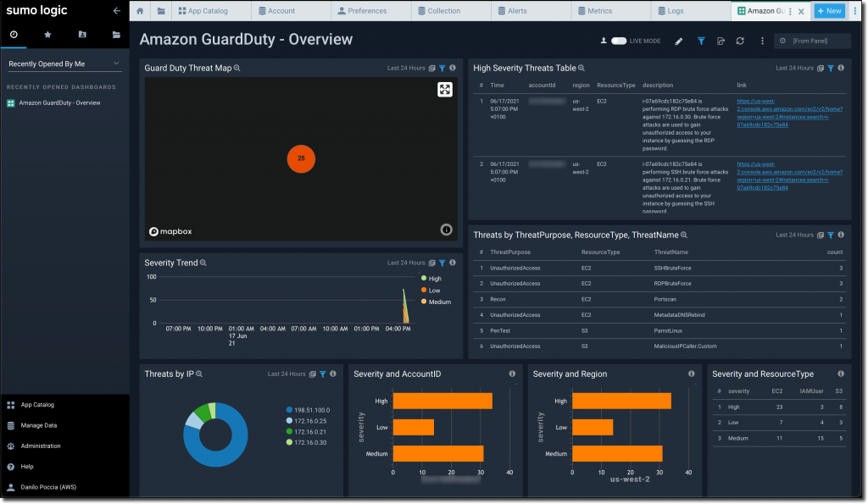
Task: Show info for Severity and ResourceType panel
Action: (841, 374)
